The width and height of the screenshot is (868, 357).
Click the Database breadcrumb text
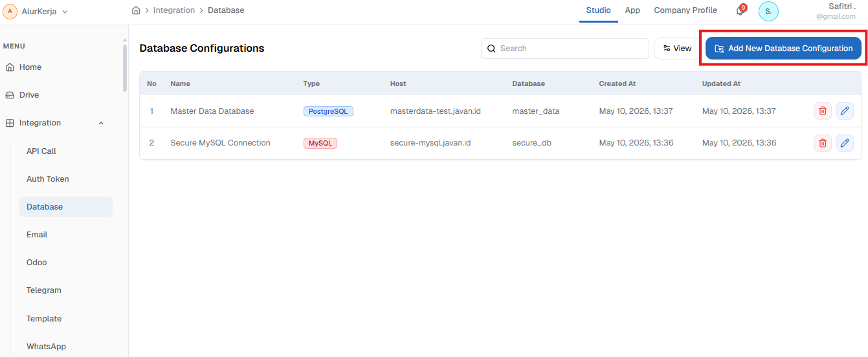click(x=226, y=10)
